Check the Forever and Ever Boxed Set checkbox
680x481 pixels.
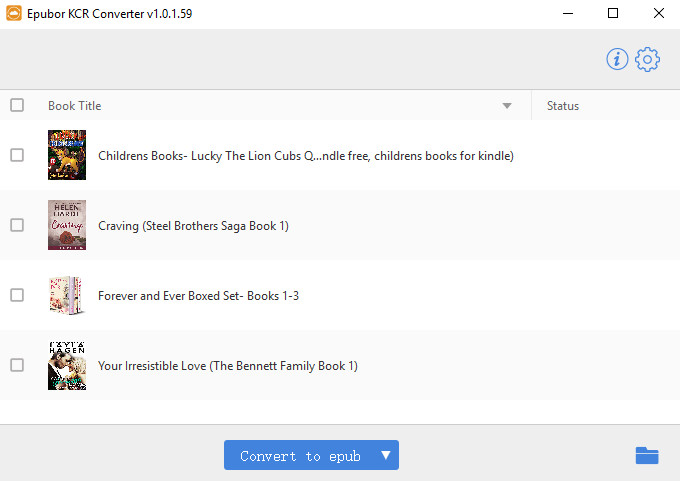pos(17,295)
